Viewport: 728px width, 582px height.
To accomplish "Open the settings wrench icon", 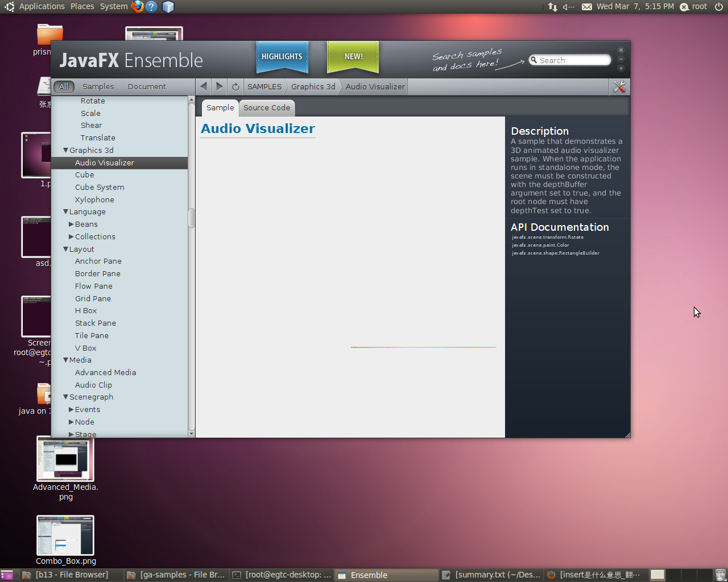I will [x=619, y=86].
